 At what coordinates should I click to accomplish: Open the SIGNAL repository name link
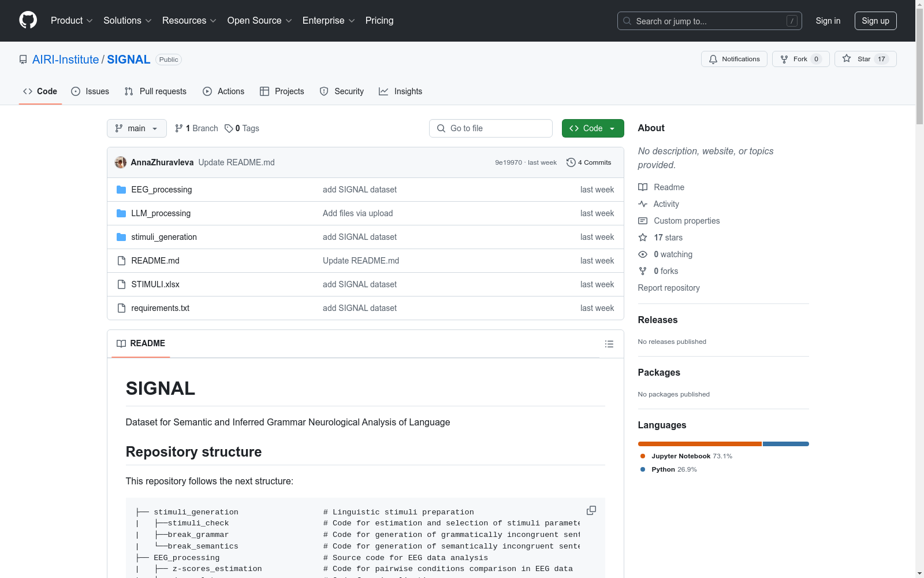[129, 60]
